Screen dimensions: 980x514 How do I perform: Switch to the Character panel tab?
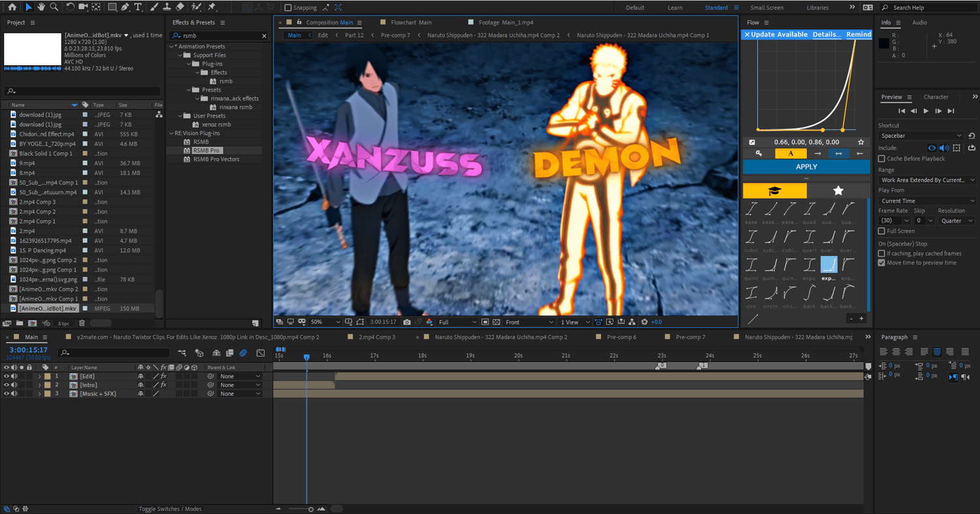[x=936, y=97]
